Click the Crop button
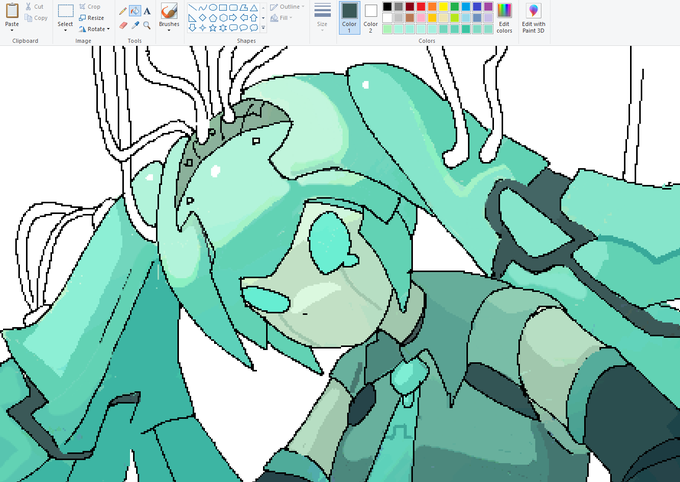 pyautogui.click(x=90, y=7)
